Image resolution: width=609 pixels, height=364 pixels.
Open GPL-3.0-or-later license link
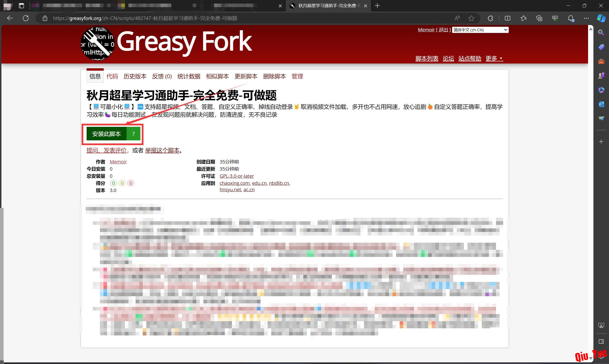coord(237,176)
